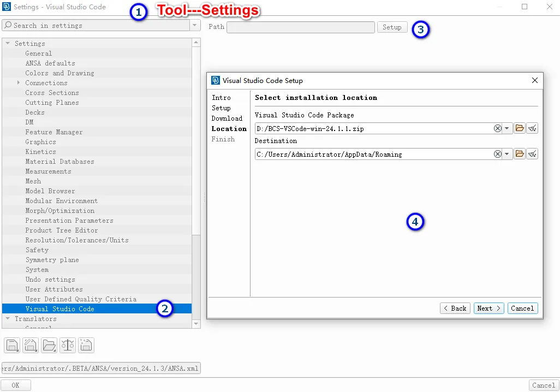Image resolution: width=560 pixels, height=392 pixels.
Task: Select Colors and Drawing settings
Action: (59, 73)
